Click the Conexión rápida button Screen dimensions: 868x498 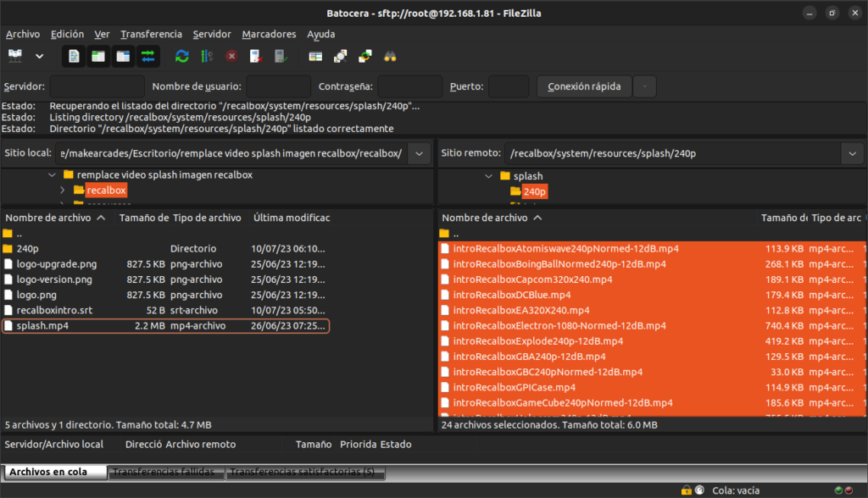click(584, 87)
